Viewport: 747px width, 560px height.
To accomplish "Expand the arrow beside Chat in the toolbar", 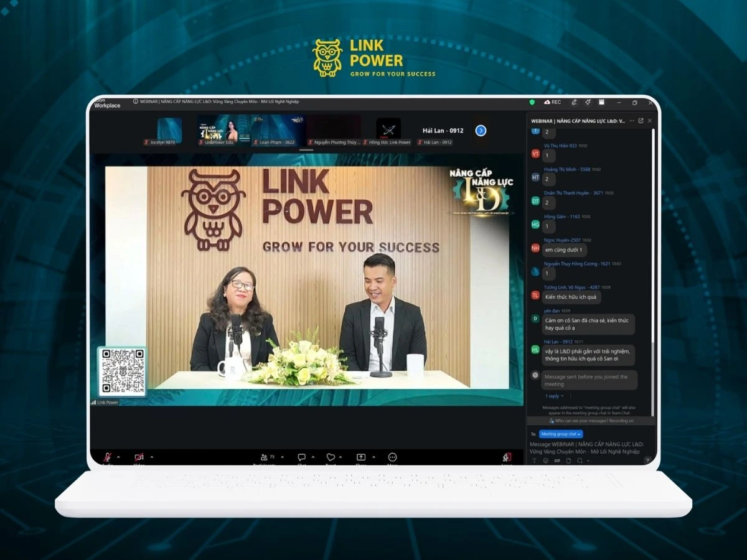I will pyautogui.click(x=312, y=457).
